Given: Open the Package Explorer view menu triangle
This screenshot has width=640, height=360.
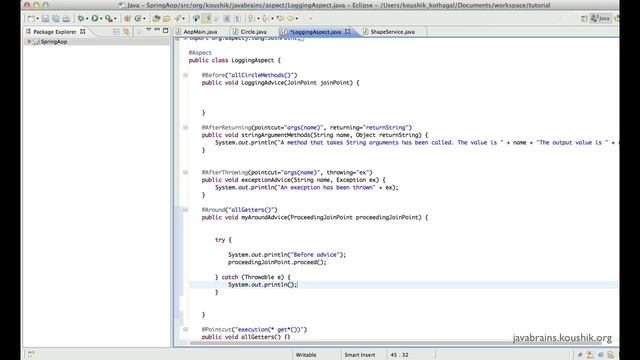Looking at the screenshot, I should point(148,30).
